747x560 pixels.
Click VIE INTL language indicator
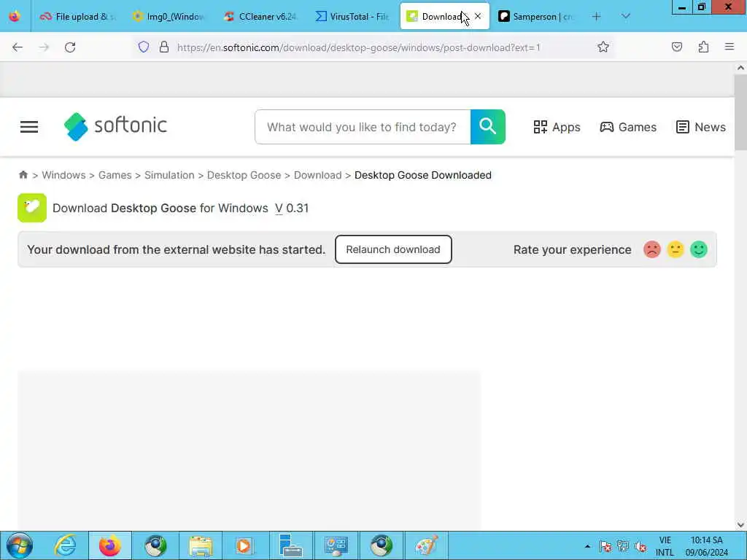point(665,546)
